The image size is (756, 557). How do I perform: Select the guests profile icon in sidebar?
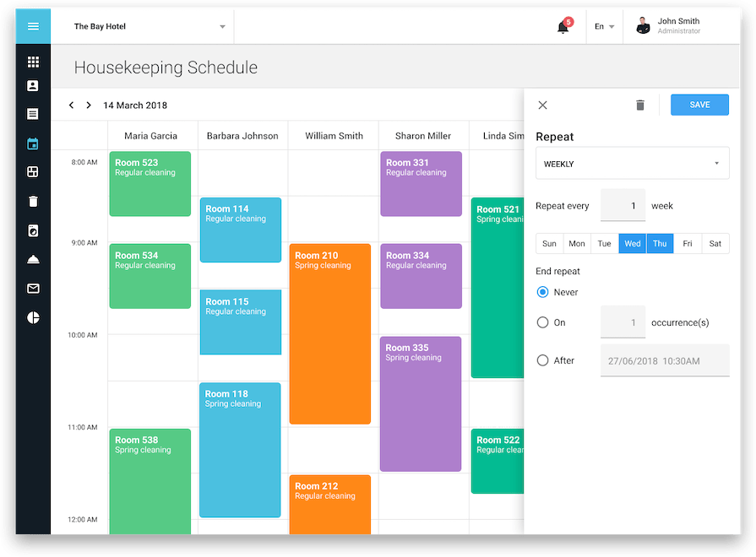coord(32,85)
